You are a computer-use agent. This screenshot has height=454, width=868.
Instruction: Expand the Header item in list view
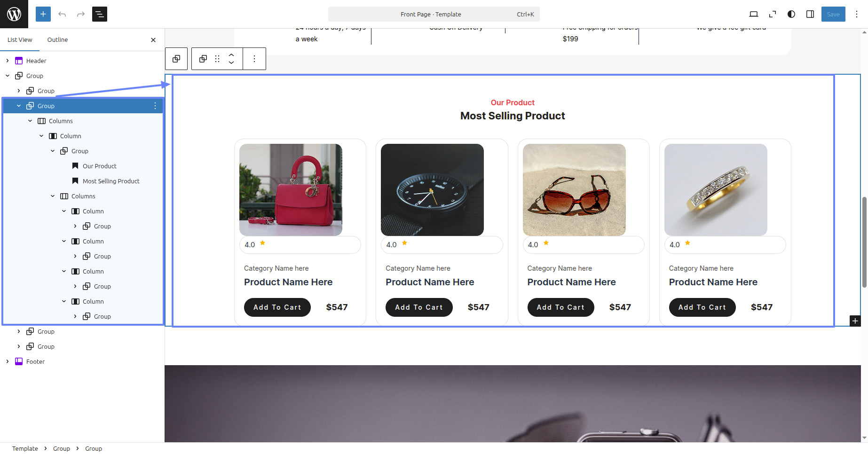tap(8, 61)
